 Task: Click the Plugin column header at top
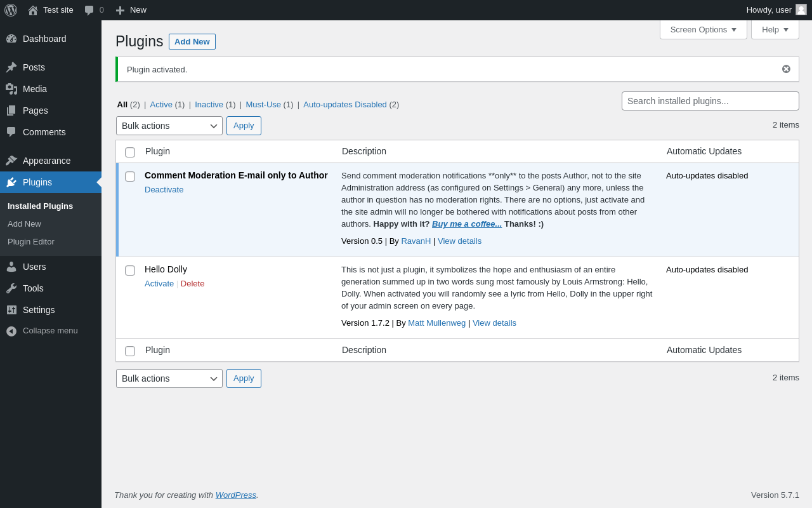pyautogui.click(x=157, y=152)
